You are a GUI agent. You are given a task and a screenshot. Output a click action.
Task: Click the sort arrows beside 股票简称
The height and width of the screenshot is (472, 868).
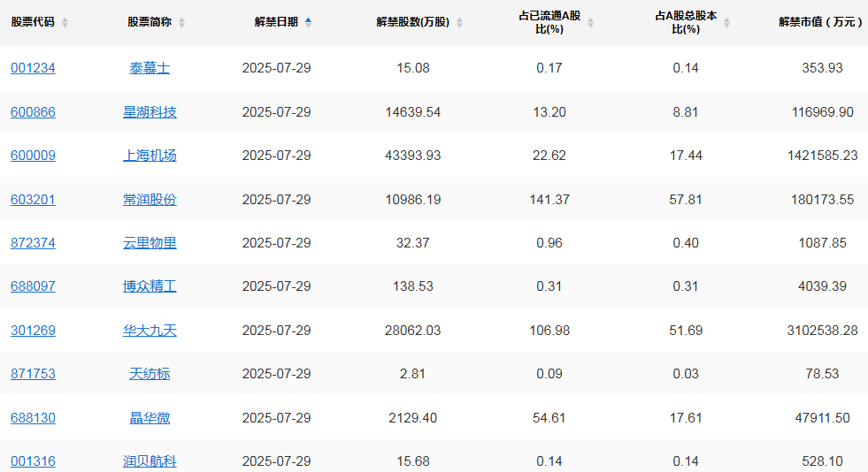[x=181, y=22]
